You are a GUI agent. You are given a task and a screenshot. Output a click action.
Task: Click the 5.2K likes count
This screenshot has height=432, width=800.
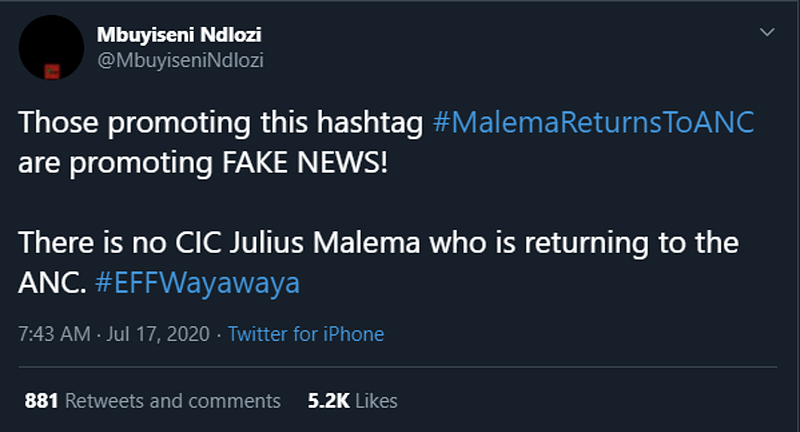[328, 401]
